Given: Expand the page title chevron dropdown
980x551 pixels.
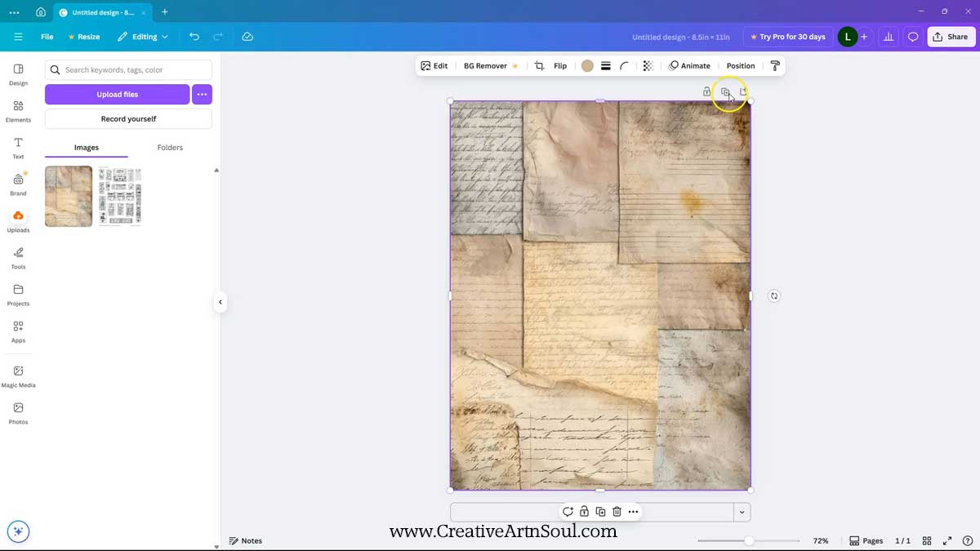Looking at the screenshot, I should click(742, 512).
